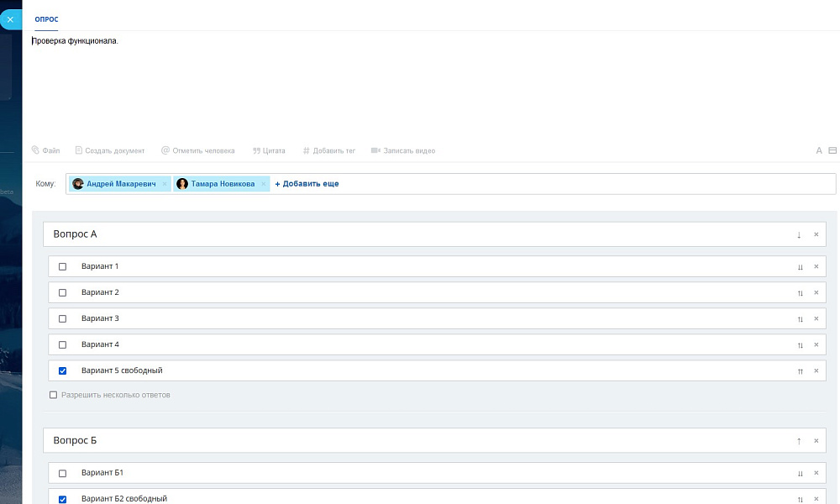Tick the Вариант Б1 checkbox
This screenshot has height=504, width=840.
[62, 474]
